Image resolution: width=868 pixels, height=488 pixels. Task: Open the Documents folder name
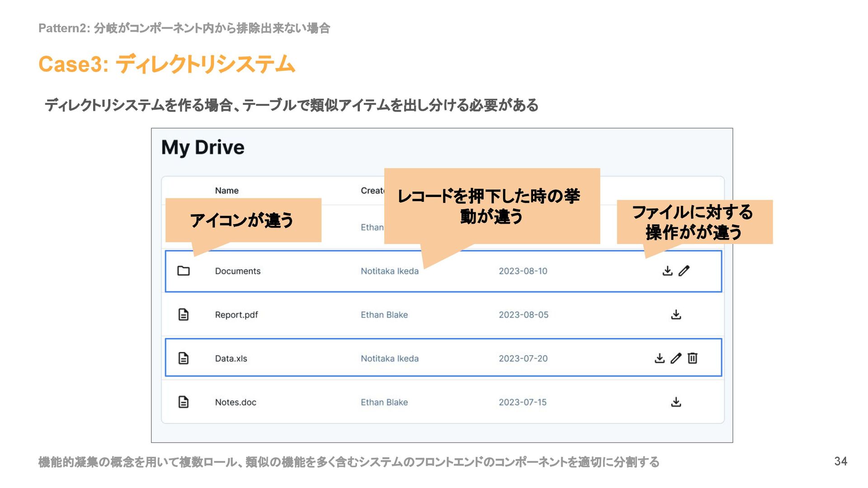point(238,271)
